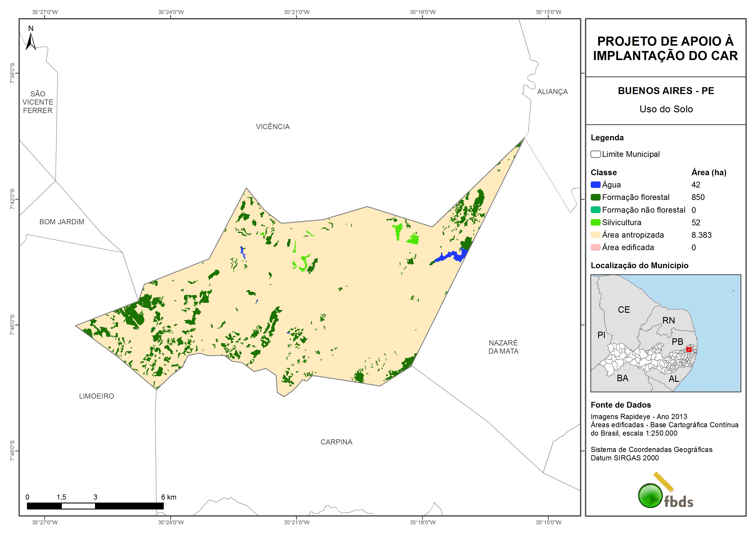Click the red location marker on inset map

[689, 349]
